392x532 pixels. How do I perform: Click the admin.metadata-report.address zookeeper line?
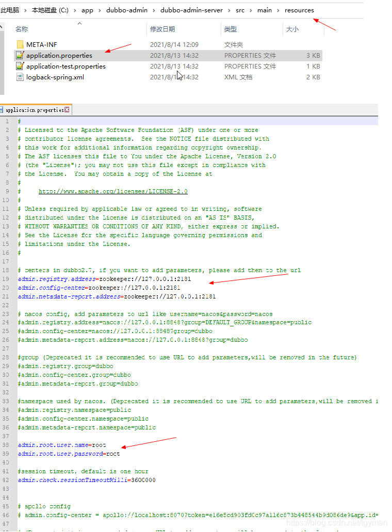117,296
